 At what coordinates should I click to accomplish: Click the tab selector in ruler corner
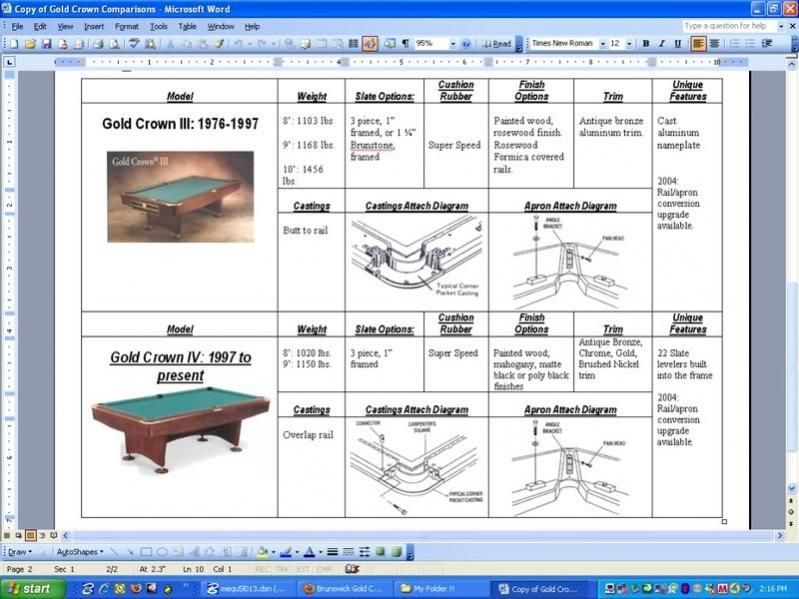tap(10, 62)
